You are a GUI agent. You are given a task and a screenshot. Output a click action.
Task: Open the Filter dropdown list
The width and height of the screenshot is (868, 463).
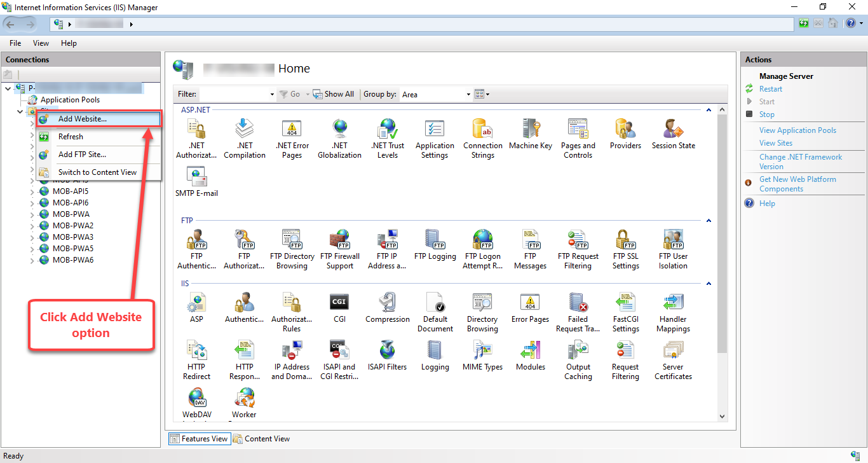tap(272, 93)
